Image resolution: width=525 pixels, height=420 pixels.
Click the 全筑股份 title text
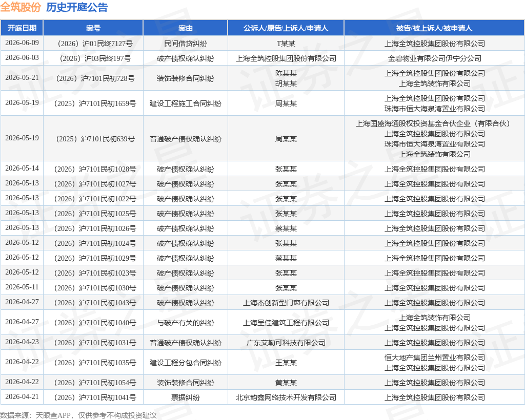pyautogui.click(x=21, y=7)
